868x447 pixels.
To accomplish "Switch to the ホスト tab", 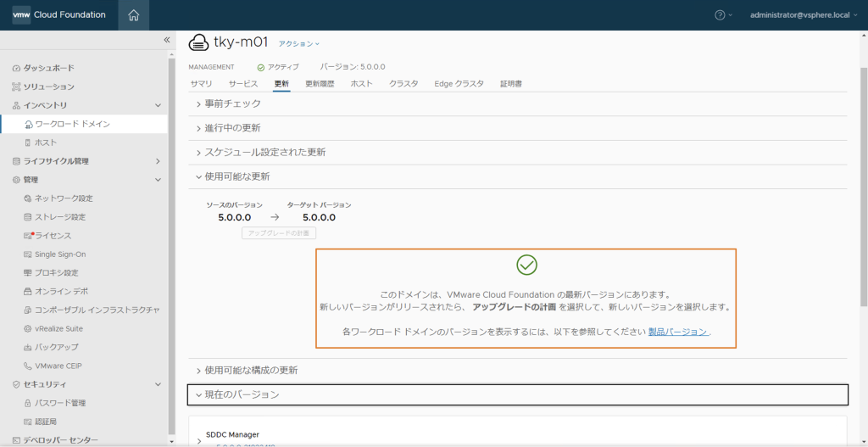I will [361, 84].
